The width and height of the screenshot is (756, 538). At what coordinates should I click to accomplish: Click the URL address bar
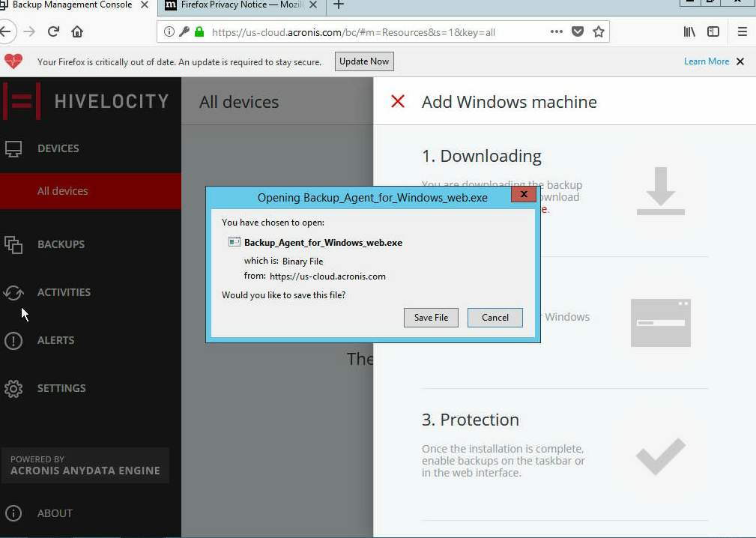375,32
